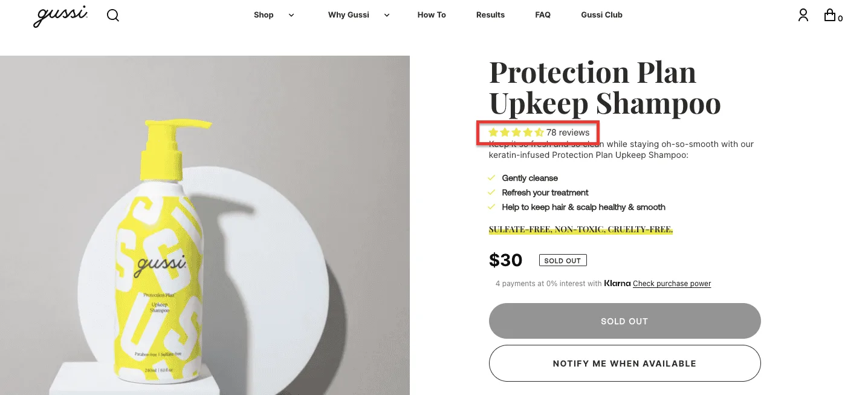Open the Gussi Club page
This screenshot has height=395, width=868.
point(601,15)
